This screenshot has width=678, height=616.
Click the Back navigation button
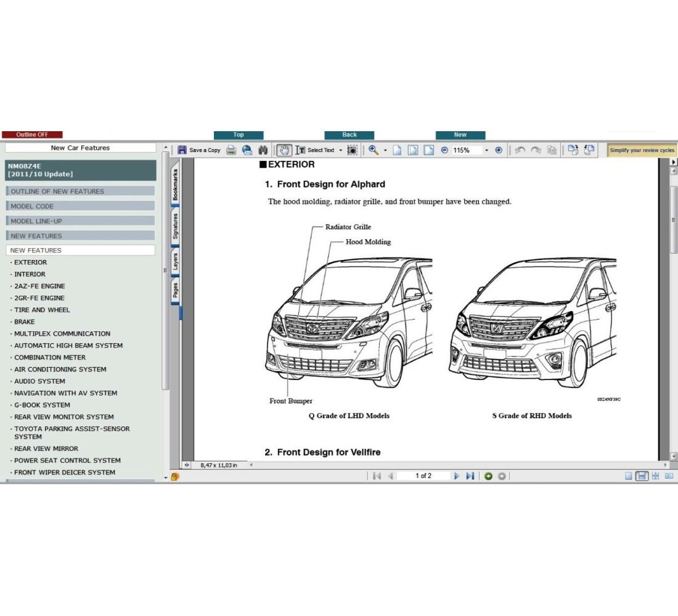(349, 135)
